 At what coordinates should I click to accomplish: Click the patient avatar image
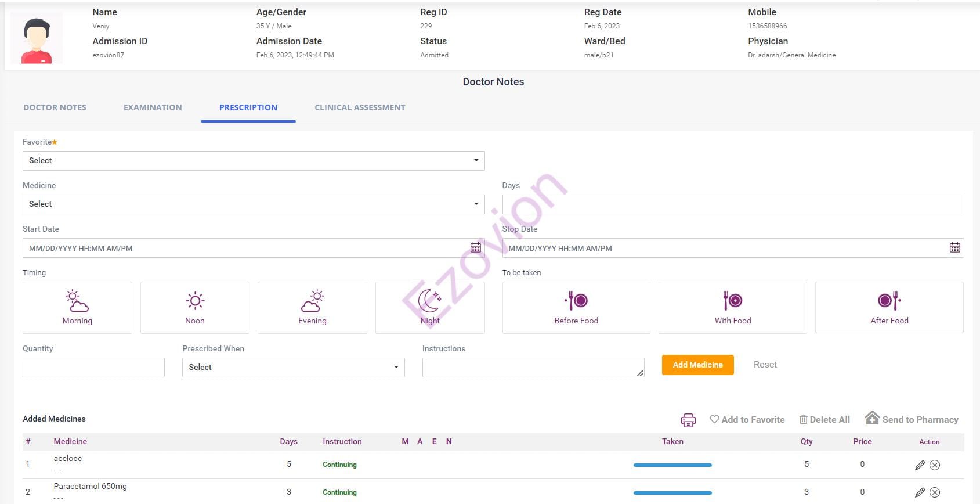(x=37, y=40)
